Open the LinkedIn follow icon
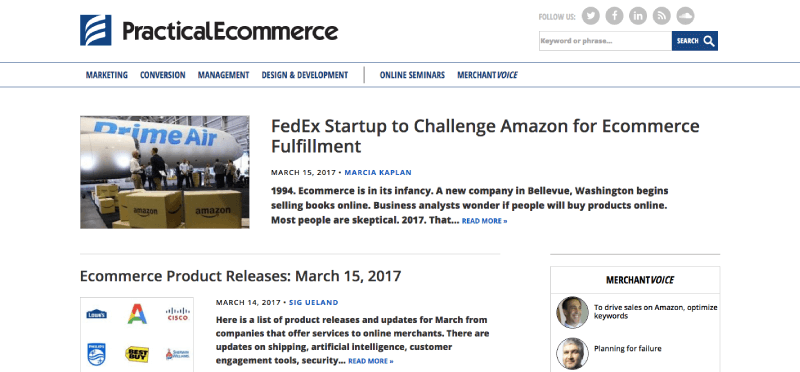The image size is (800, 372). pyautogui.click(x=638, y=16)
